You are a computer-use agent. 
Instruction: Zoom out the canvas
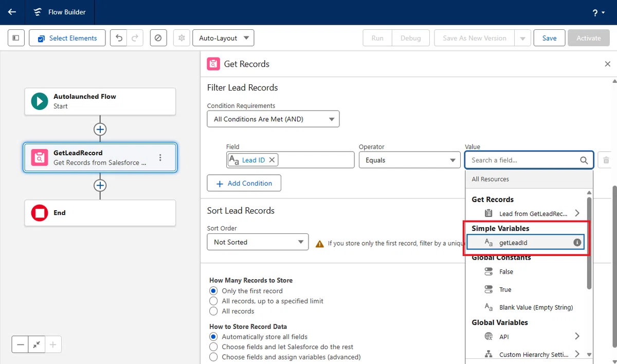[21, 344]
